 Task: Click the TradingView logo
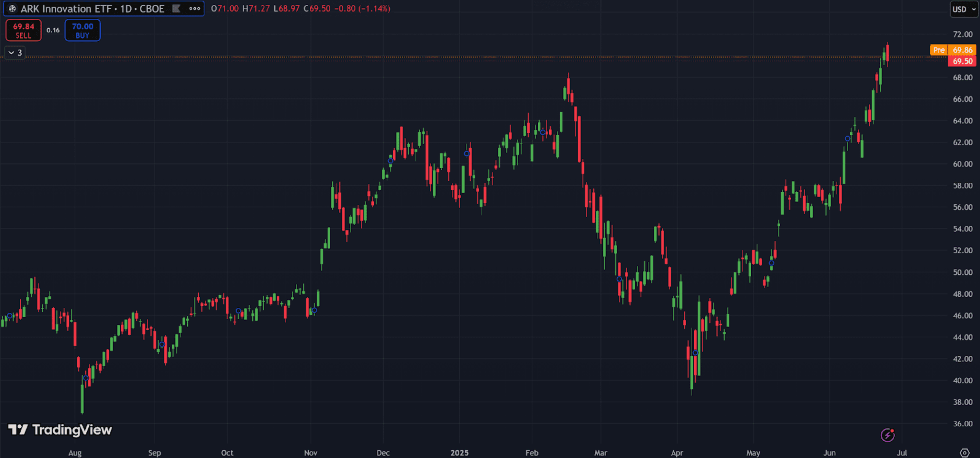(x=60, y=430)
